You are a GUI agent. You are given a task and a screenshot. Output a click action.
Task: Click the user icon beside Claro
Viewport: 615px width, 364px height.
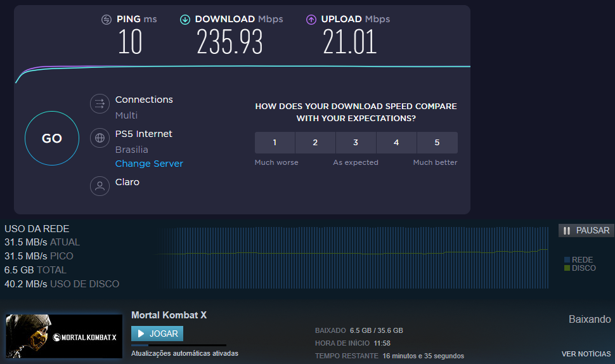coord(100,186)
